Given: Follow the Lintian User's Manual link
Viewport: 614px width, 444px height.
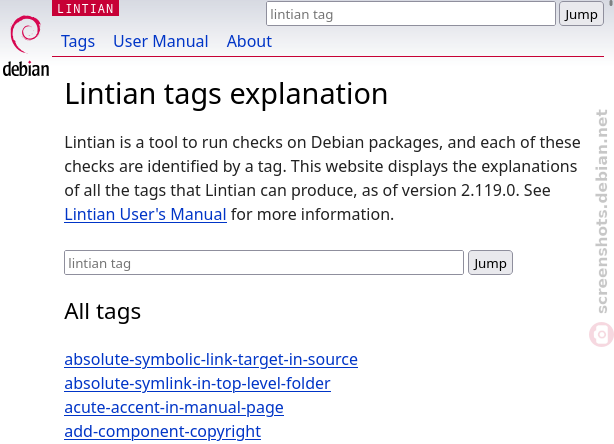Looking at the screenshot, I should [x=145, y=214].
